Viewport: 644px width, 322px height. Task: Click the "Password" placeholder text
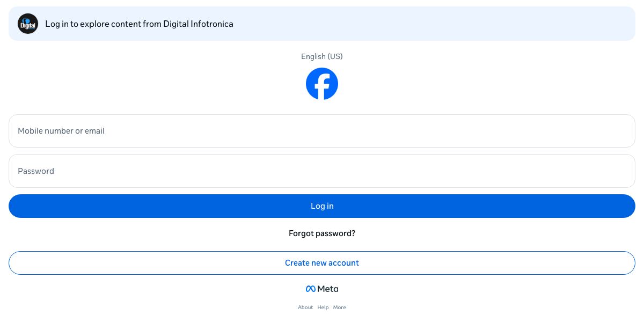pos(36,171)
